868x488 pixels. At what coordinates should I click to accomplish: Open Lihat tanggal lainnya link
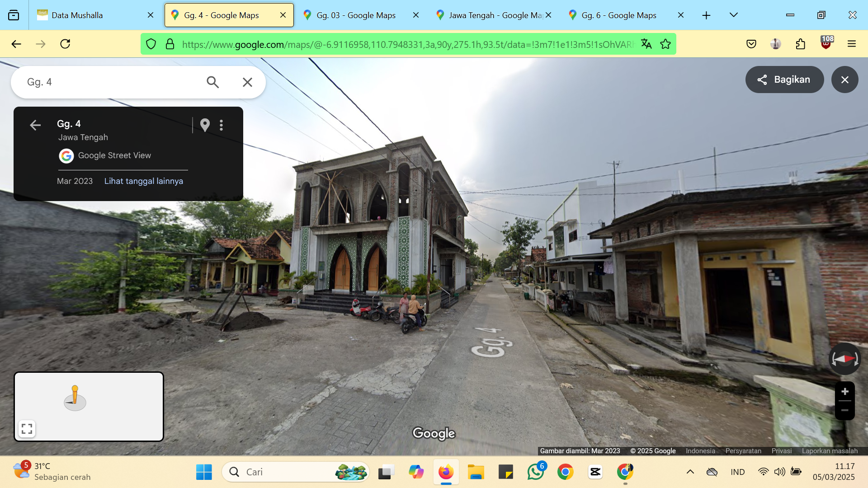144,181
